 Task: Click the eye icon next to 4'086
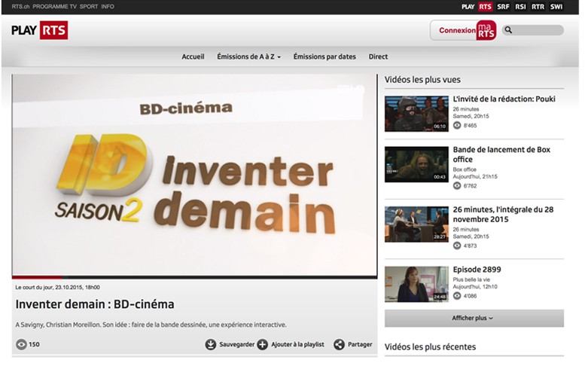457,296
